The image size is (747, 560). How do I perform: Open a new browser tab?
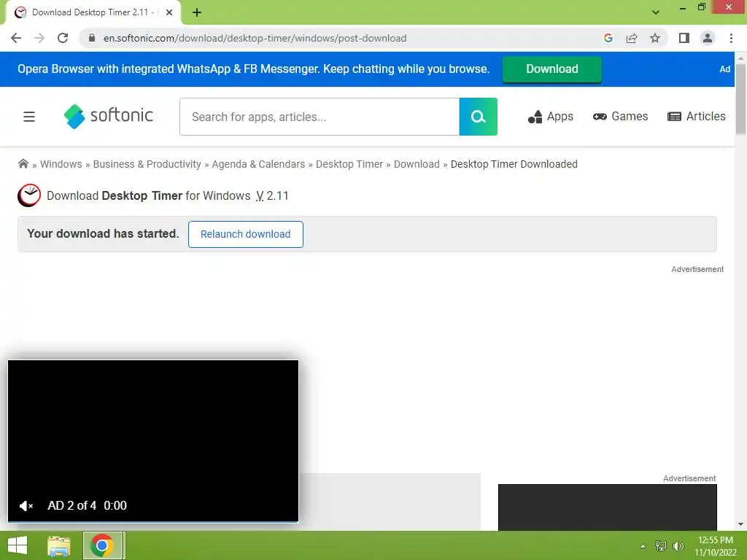[197, 12]
